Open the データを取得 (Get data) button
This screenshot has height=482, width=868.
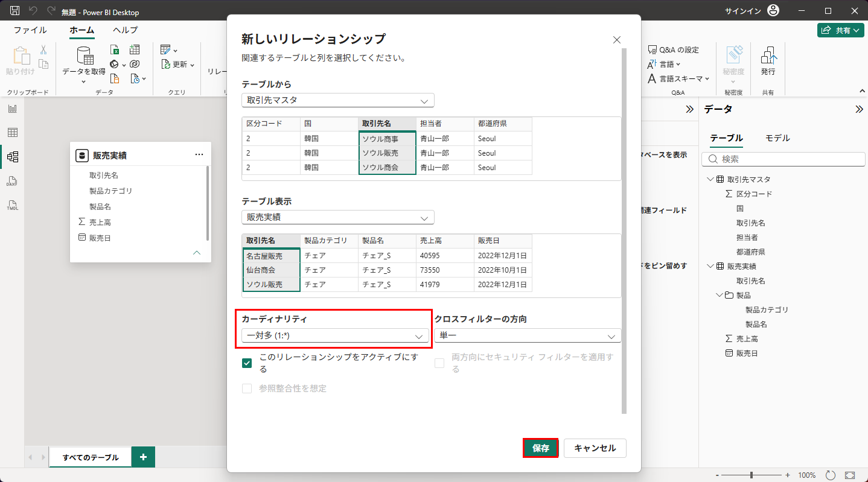click(x=84, y=65)
